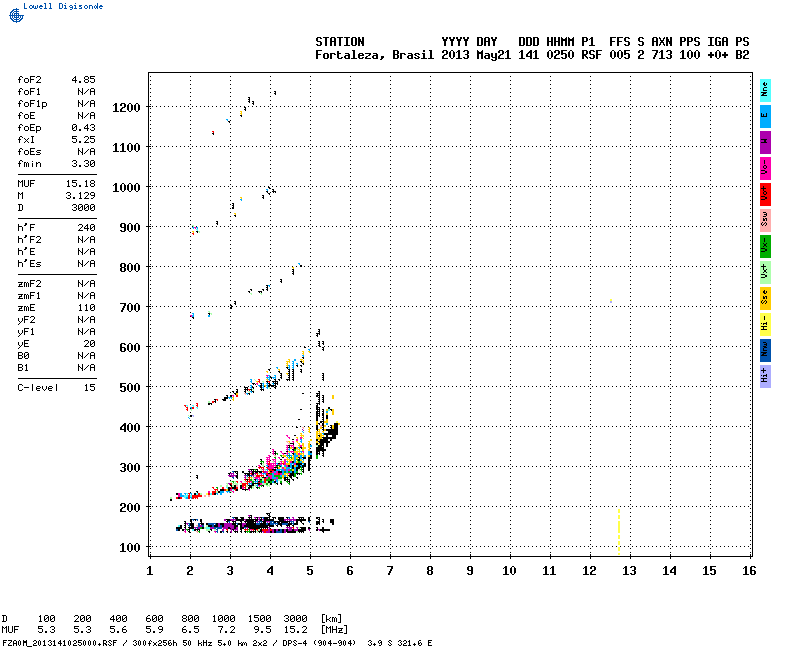
Task: Click the 5 MHz frequency axis label
Action: 310,571
